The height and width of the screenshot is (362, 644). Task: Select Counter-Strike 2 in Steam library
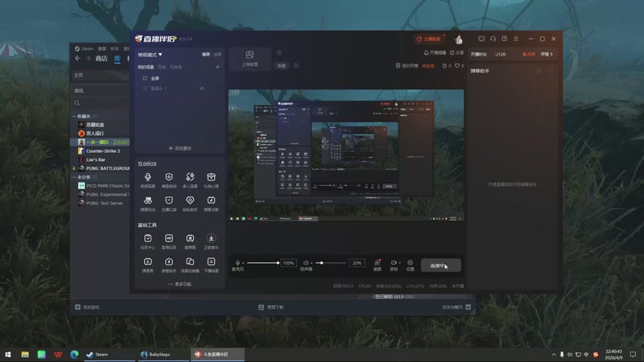[x=103, y=150]
